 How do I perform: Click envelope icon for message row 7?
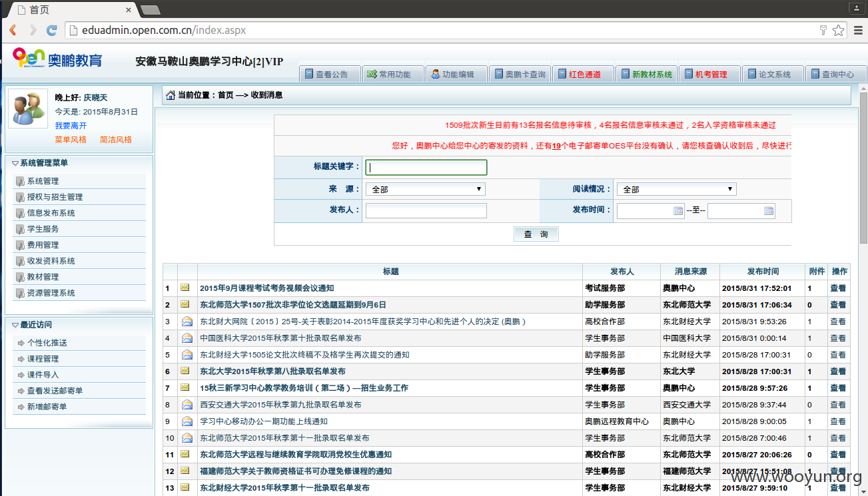pos(185,387)
